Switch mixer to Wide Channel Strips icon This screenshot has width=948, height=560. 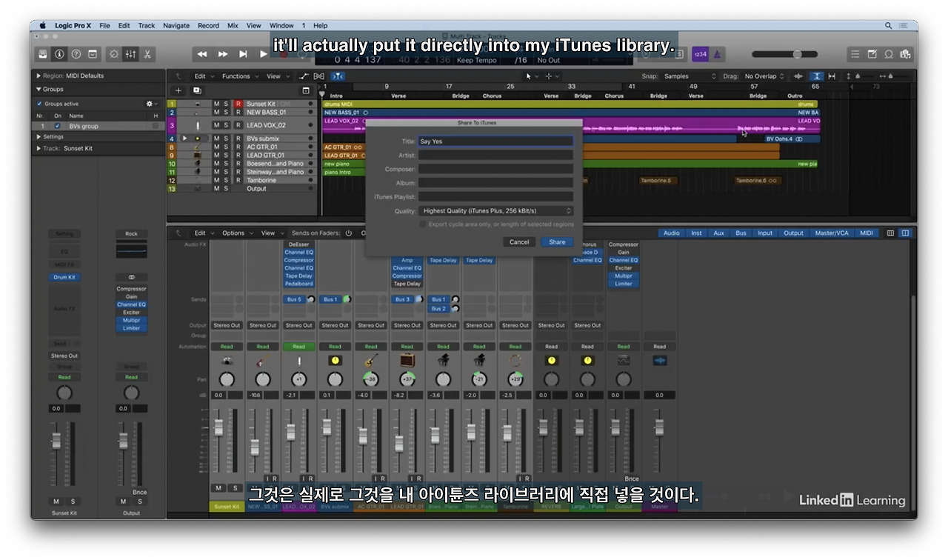point(905,233)
